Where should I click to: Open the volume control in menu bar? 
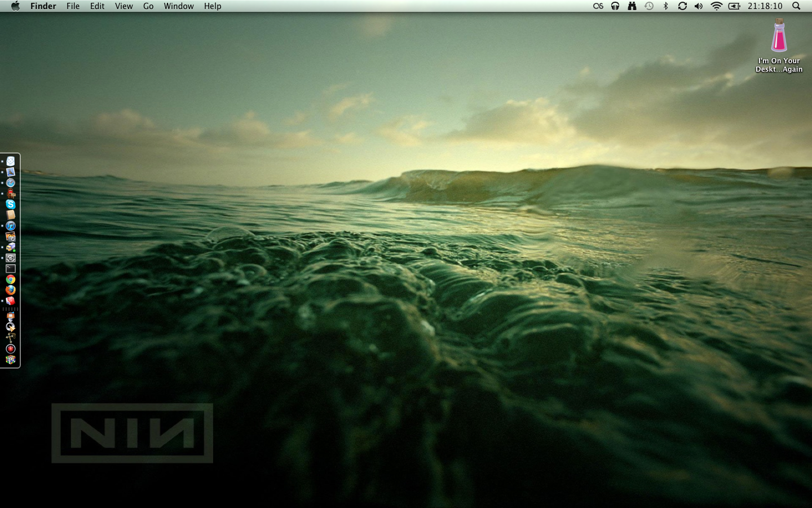click(x=699, y=6)
